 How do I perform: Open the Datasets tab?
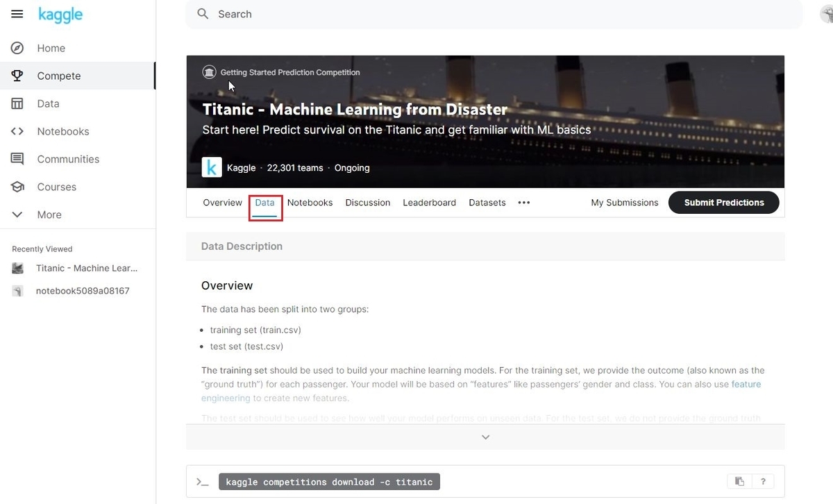(487, 203)
